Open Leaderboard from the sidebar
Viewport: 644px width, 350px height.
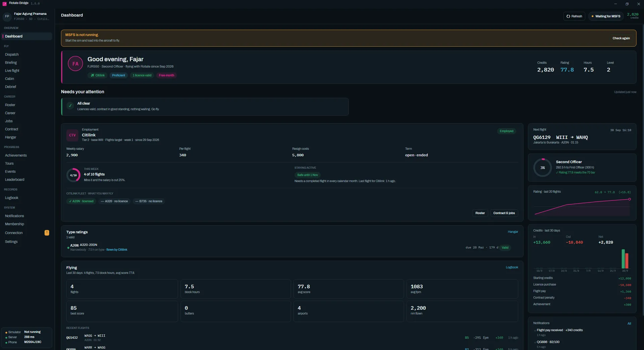[x=27, y=180]
